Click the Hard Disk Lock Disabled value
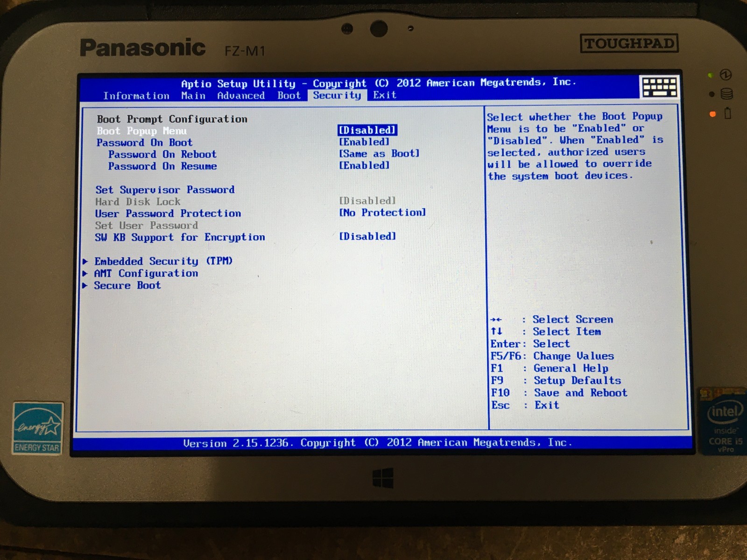 (367, 201)
